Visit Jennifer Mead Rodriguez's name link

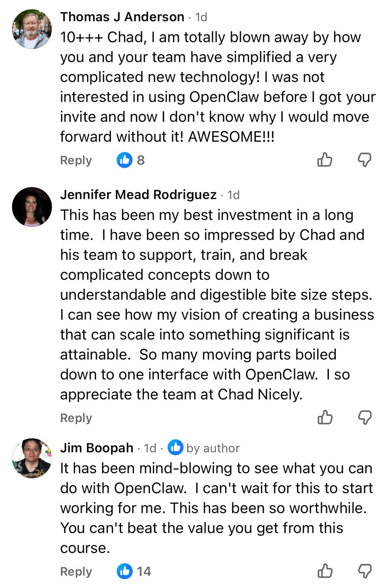[138, 195]
